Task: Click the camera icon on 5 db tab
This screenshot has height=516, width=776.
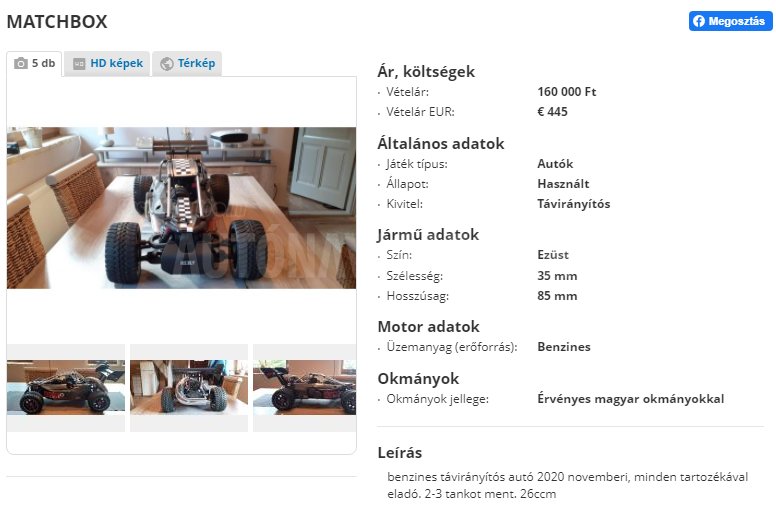Action: click(21, 63)
